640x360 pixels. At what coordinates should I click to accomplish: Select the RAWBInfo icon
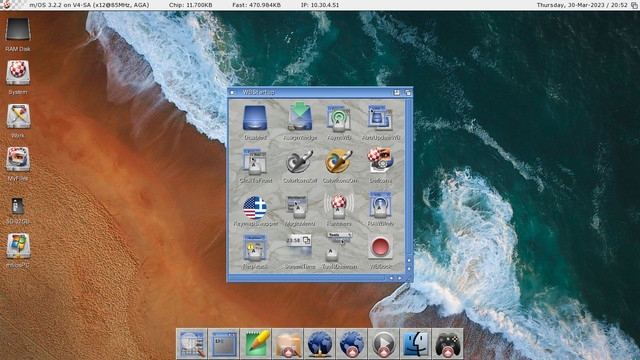pos(380,205)
